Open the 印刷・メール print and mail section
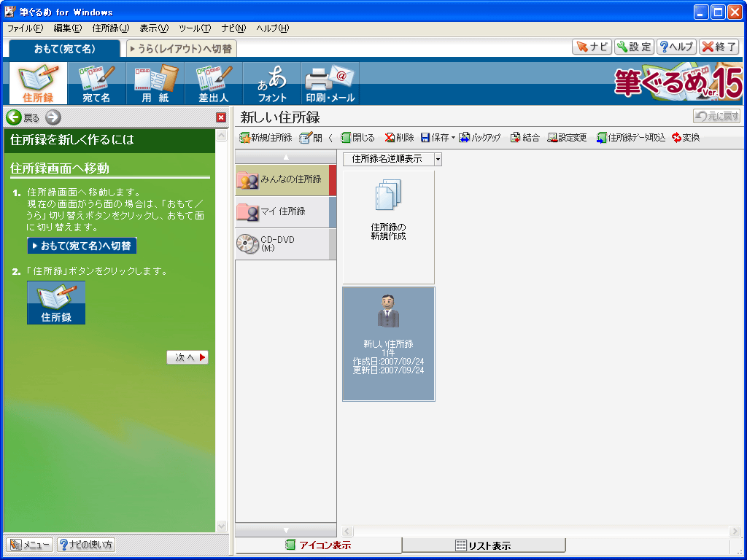This screenshot has height=560, width=747. point(330,83)
